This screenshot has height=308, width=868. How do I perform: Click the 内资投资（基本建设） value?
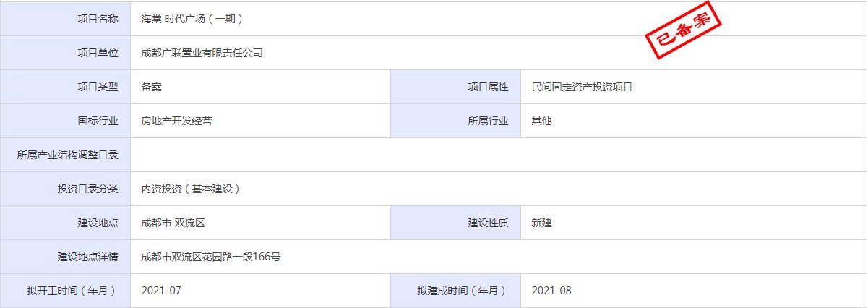(x=191, y=189)
